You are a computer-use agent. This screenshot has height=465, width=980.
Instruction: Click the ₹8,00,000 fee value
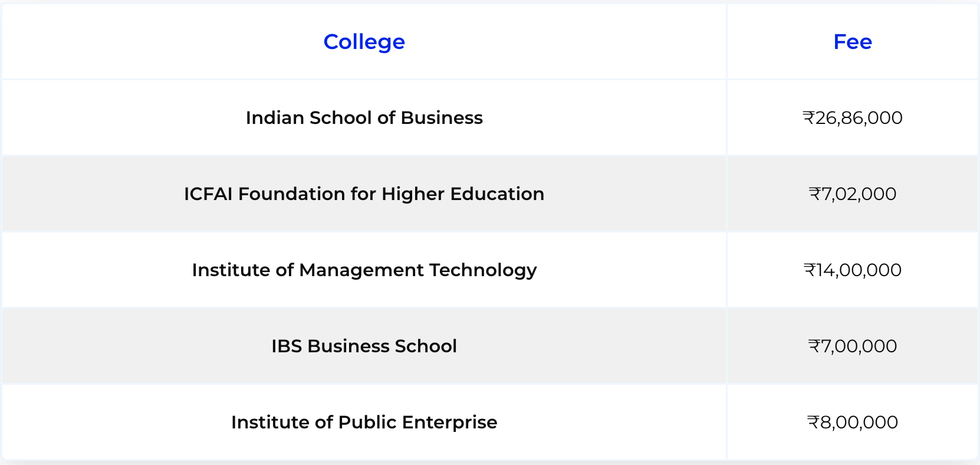point(852,423)
